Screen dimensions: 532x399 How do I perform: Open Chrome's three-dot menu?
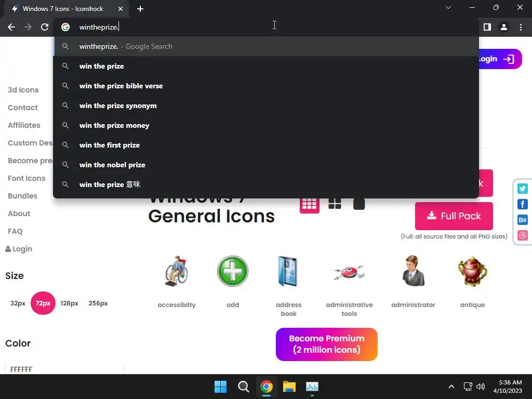pos(521,27)
